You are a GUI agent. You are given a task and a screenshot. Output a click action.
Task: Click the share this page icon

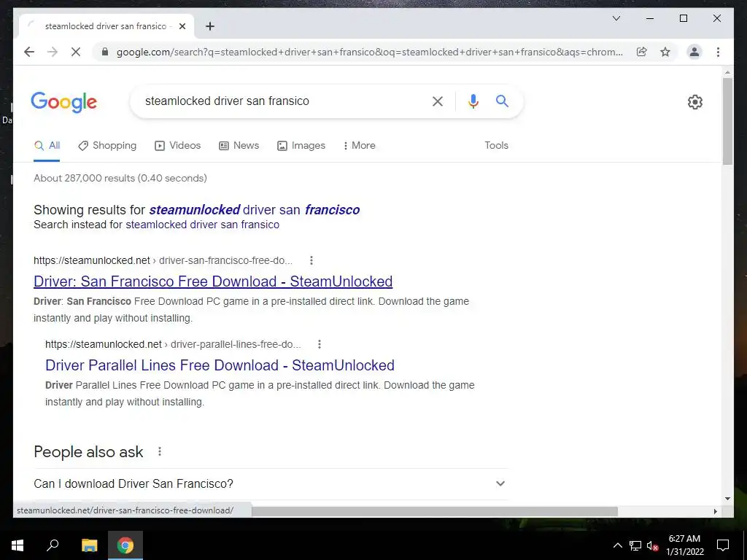pos(642,52)
